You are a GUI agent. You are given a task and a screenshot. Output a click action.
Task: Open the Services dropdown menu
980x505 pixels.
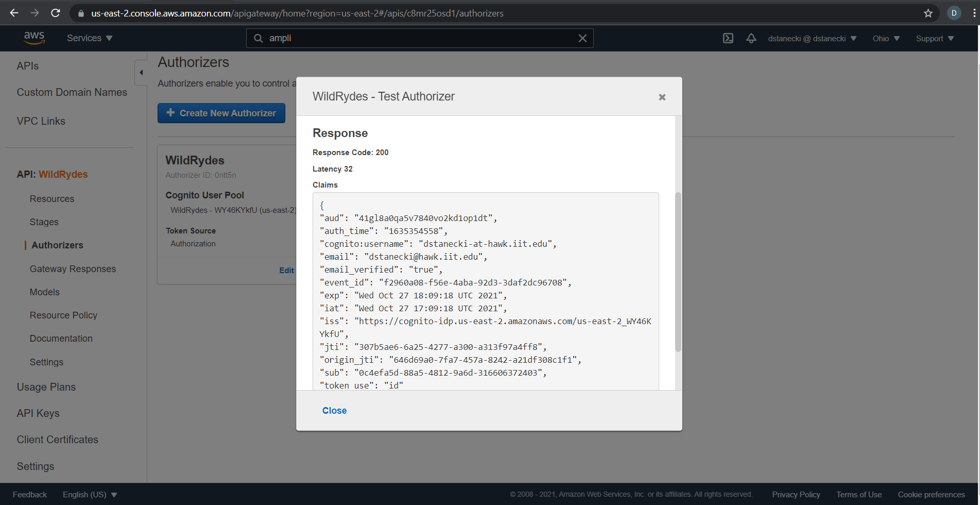pyautogui.click(x=90, y=38)
